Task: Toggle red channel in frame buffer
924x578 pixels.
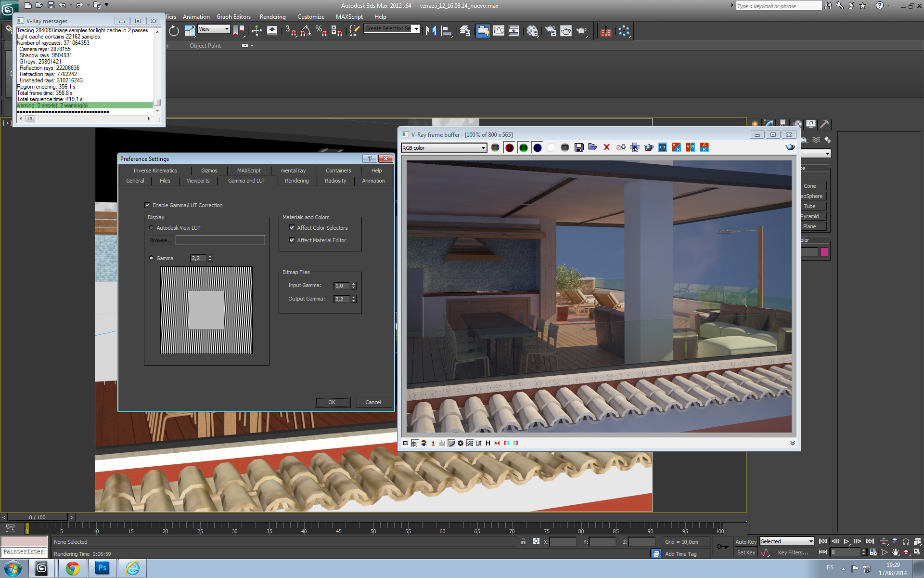Action: 509,147
